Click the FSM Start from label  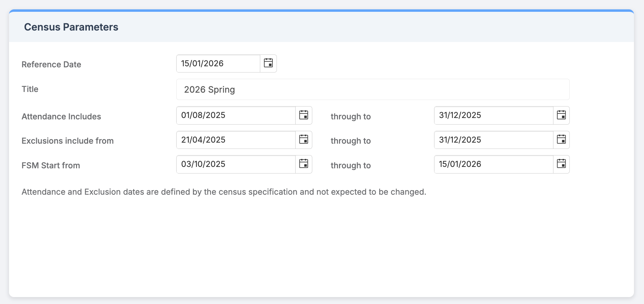[x=51, y=166]
